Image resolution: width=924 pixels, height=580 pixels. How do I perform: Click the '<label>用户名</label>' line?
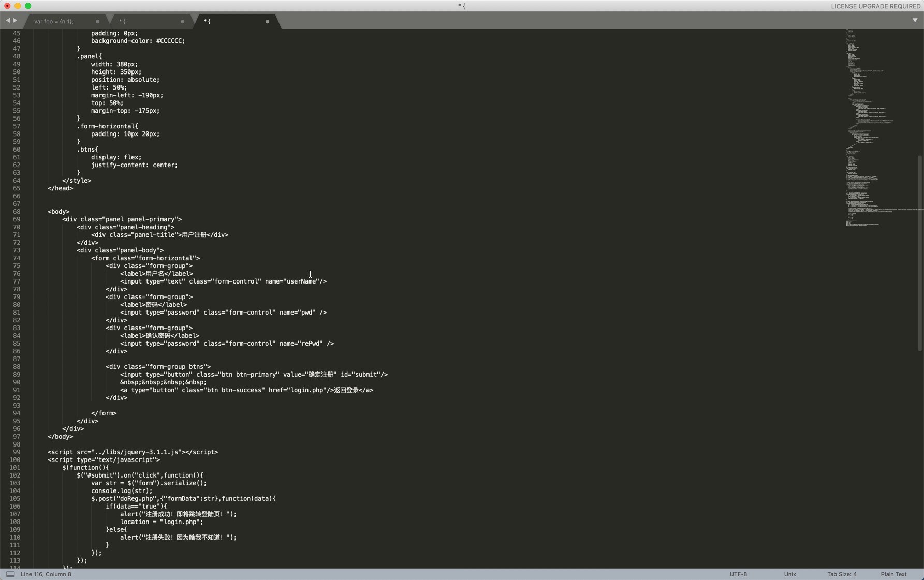tap(156, 274)
